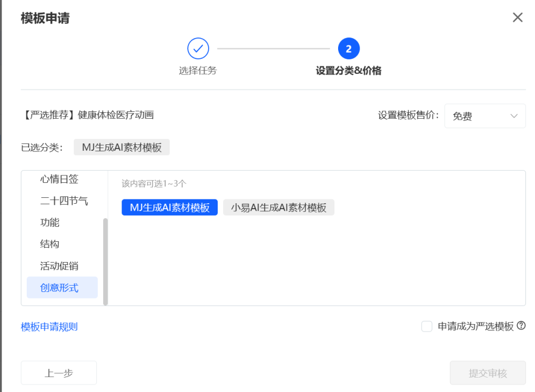Open the 活动促销 category
Image resolution: width=535 pixels, height=392 pixels.
pyautogui.click(x=59, y=266)
